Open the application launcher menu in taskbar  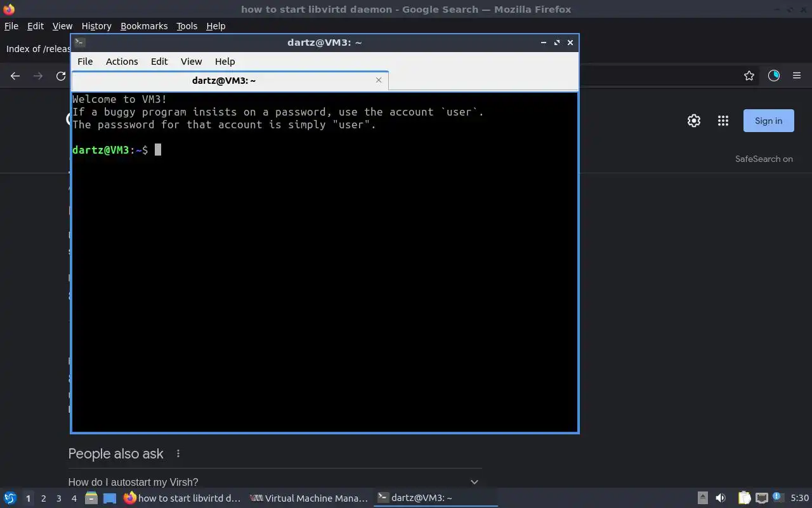click(x=10, y=498)
